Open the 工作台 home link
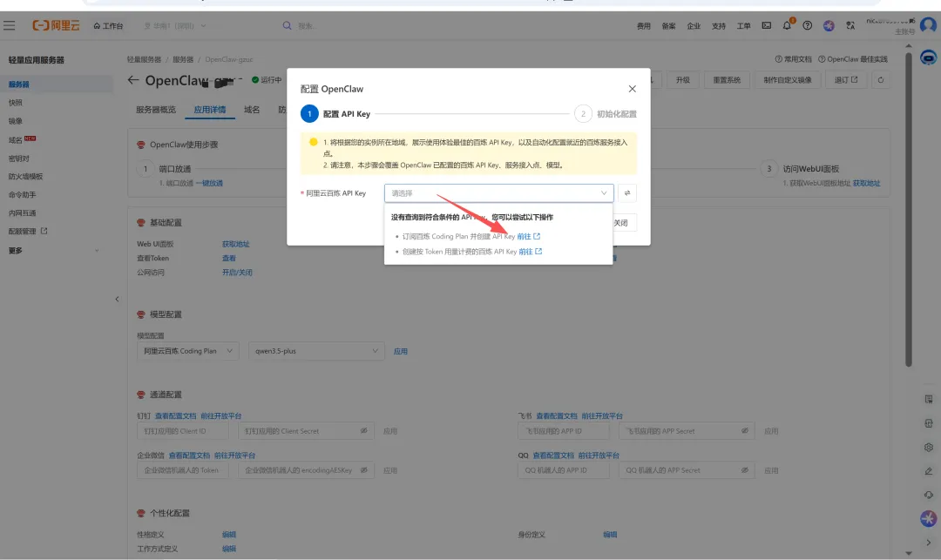This screenshot has height=560, width=941. coord(108,26)
